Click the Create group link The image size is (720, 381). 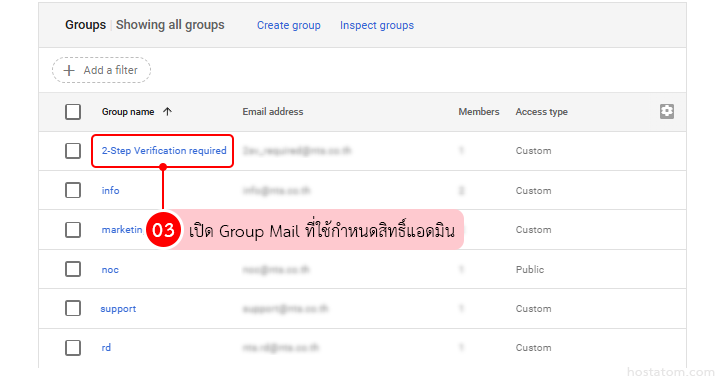click(x=289, y=25)
